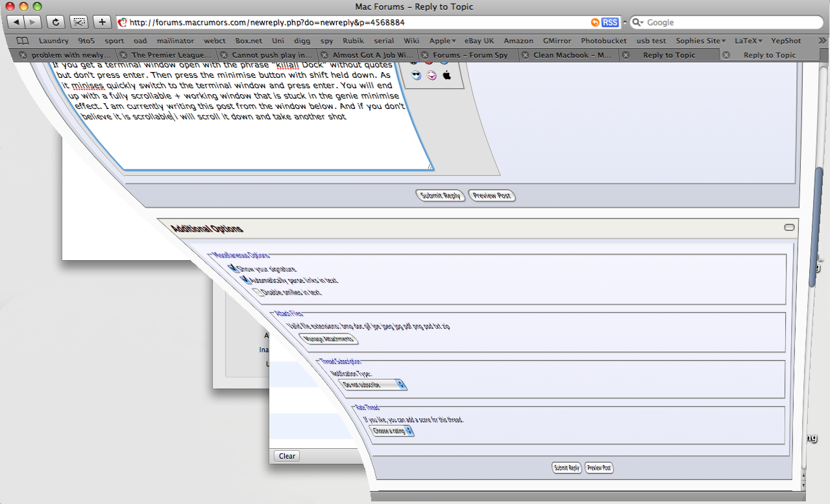
Task: Click Preview Post beneath the Rate Thread section
Action: coord(598,468)
